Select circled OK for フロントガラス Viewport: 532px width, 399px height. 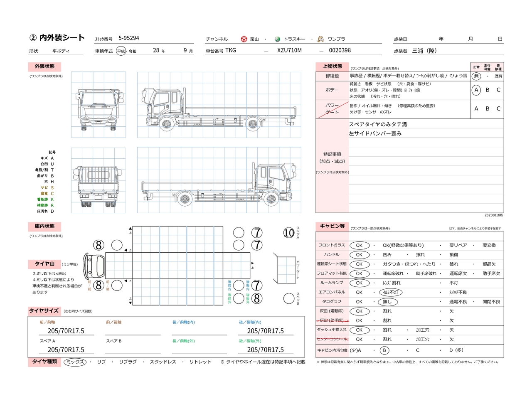pos(360,245)
